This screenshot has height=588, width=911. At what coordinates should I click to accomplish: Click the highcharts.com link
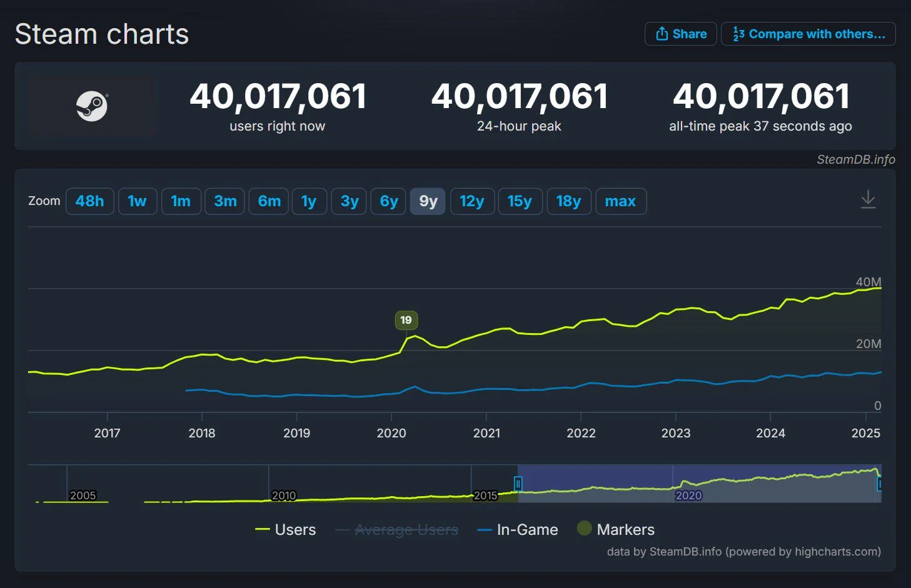[x=834, y=552]
